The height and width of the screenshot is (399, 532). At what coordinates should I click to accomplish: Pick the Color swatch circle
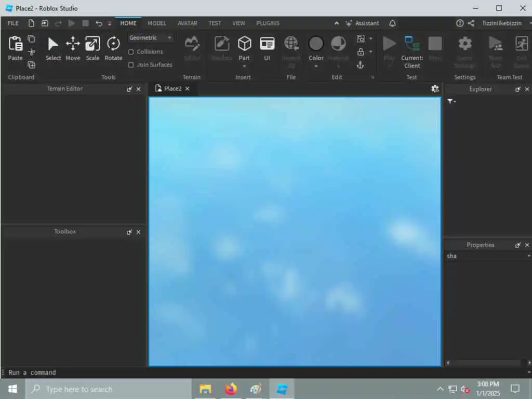click(x=316, y=44)
